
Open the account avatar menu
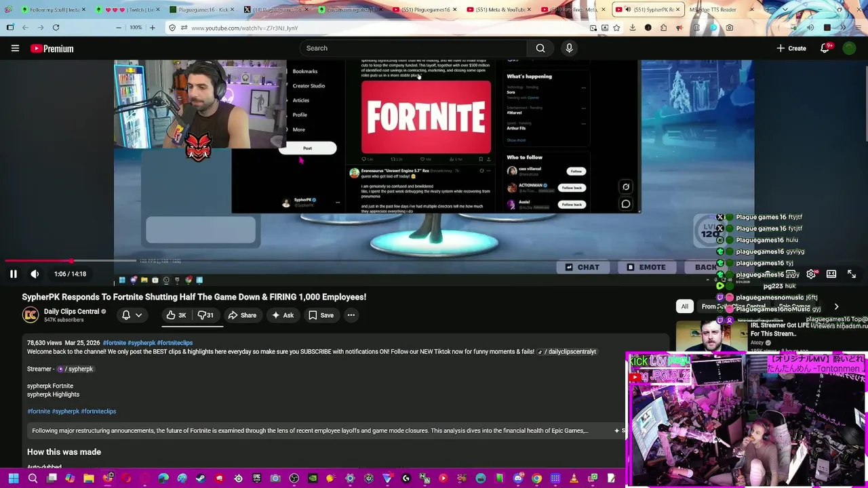[849, 48]
